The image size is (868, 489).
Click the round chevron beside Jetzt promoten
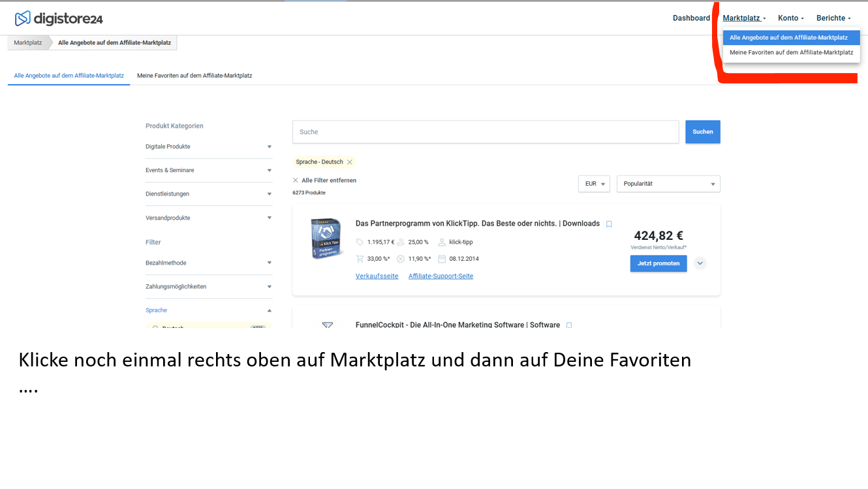point(700,263)
